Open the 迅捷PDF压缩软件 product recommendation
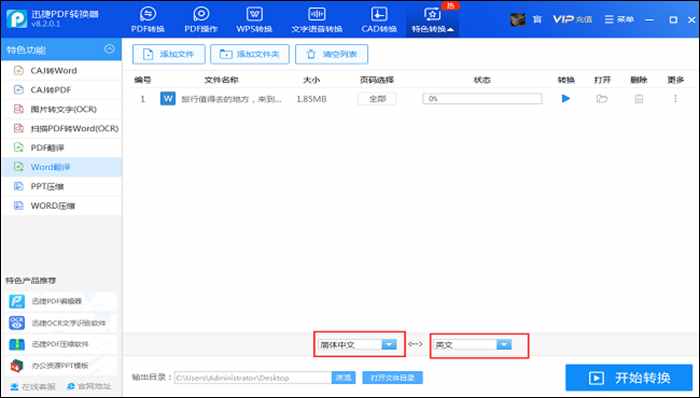 (x=62, y=344)
